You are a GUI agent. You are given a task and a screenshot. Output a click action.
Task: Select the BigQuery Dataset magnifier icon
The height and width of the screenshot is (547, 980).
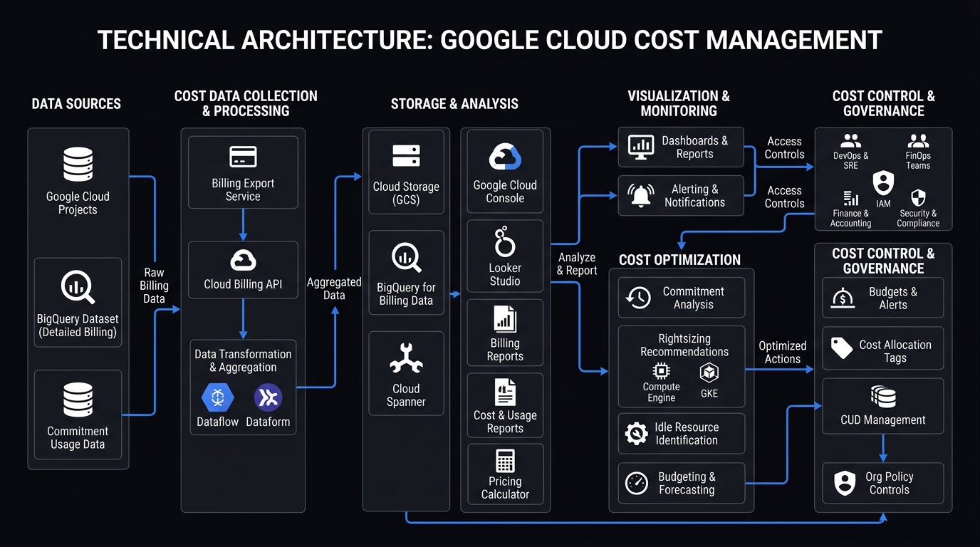click(78, 287)
